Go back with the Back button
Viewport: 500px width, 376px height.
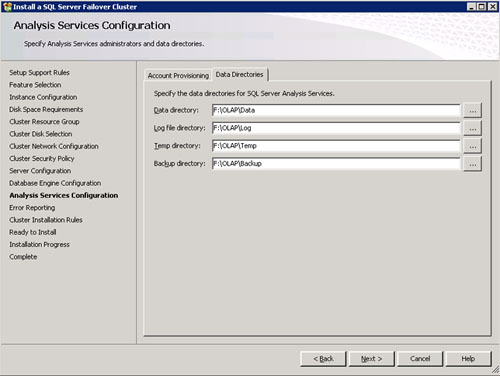click(323, 359)
